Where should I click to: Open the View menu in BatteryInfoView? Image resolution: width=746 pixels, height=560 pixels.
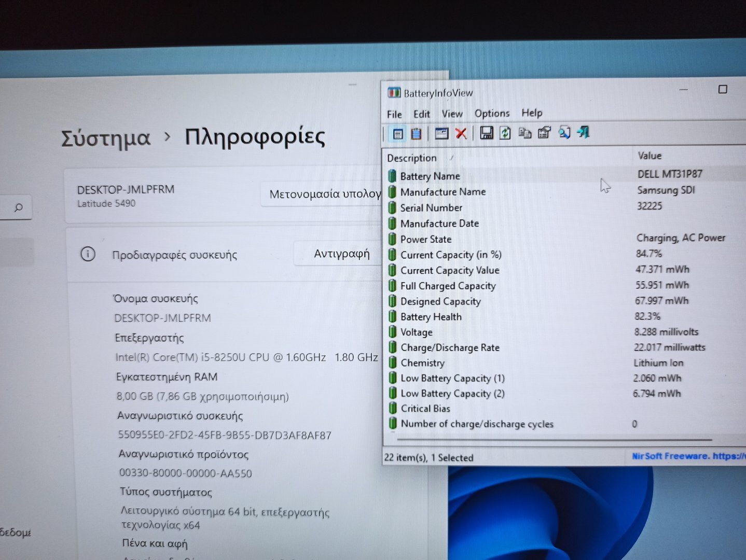452,114
